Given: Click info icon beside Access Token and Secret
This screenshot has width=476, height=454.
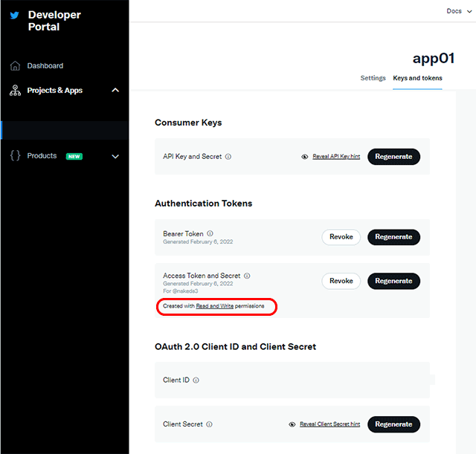Looking at the screenshot, I should (x=247, y=276).
